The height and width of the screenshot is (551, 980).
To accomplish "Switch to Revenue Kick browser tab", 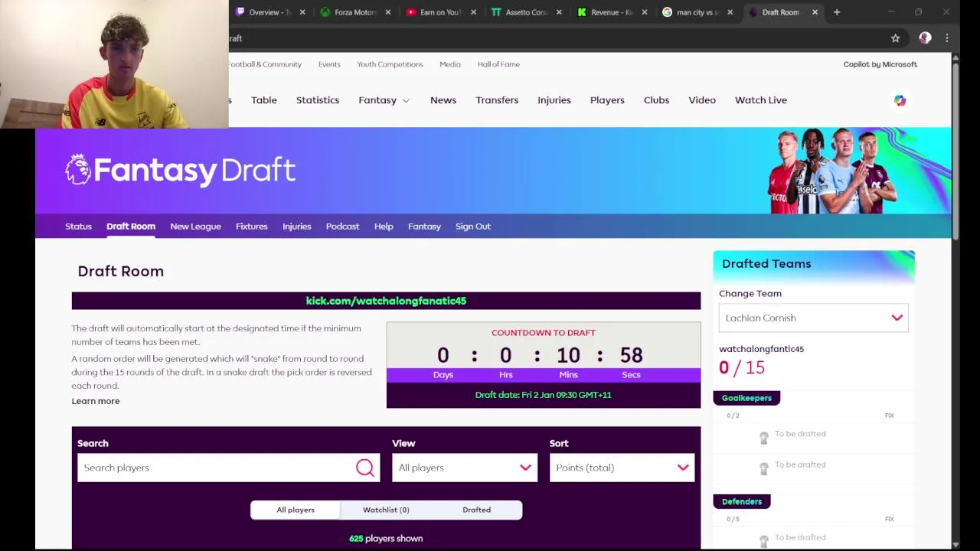I will (x=605, y=12).
